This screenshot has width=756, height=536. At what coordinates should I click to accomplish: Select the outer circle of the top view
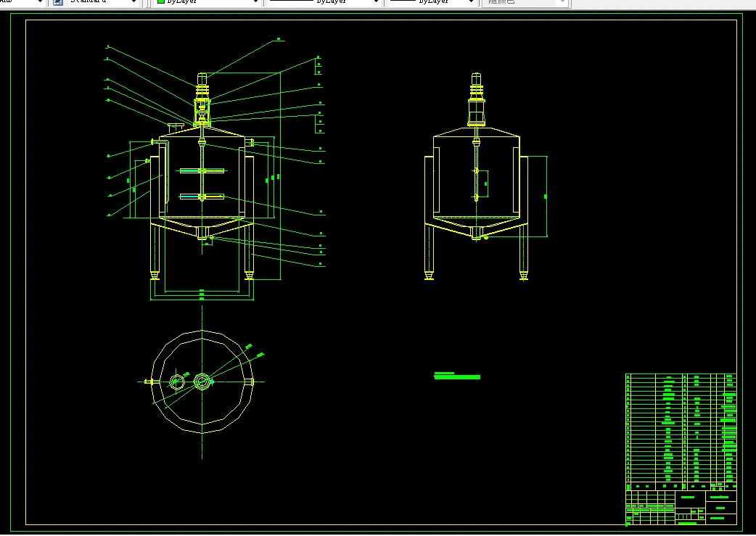coord(202,382)
